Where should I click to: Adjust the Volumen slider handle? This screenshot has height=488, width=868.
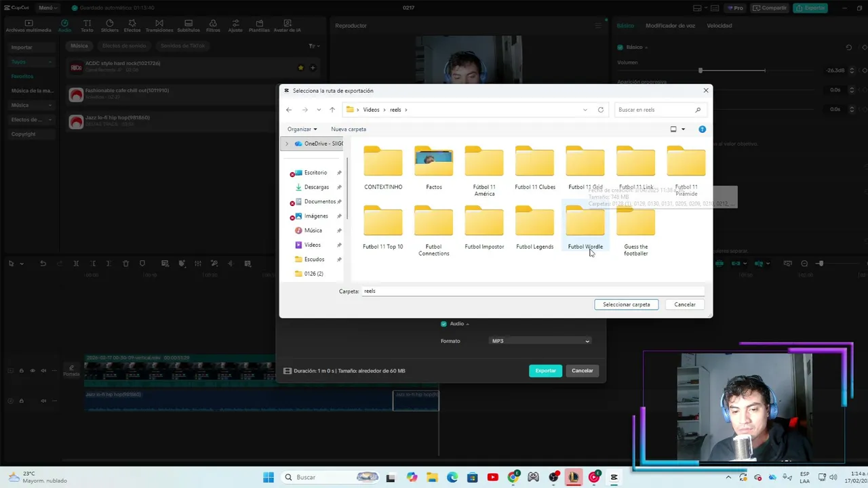[x=701, y=70]
